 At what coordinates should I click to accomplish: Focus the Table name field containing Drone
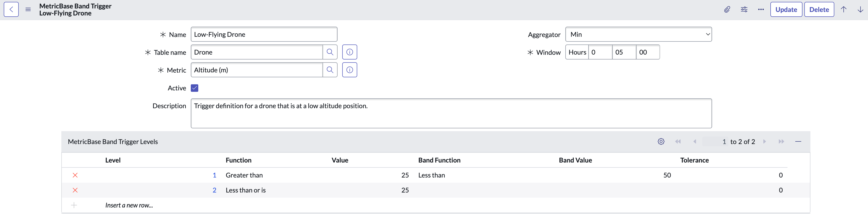click(257, 52)
